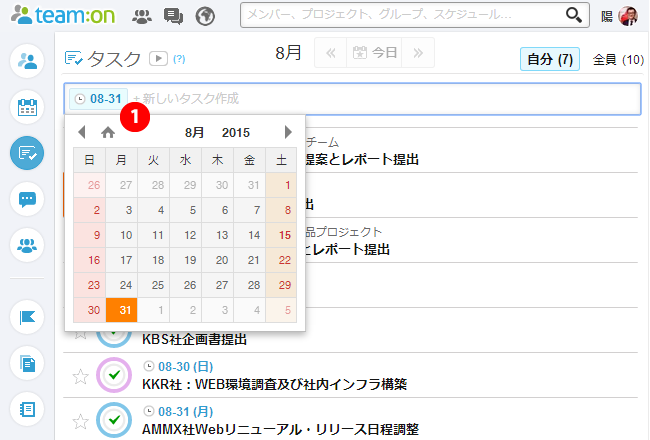
Task: Open task KKR社：WEB環境調査及び社内インフラ構築
Action: (x=274, y=384)
